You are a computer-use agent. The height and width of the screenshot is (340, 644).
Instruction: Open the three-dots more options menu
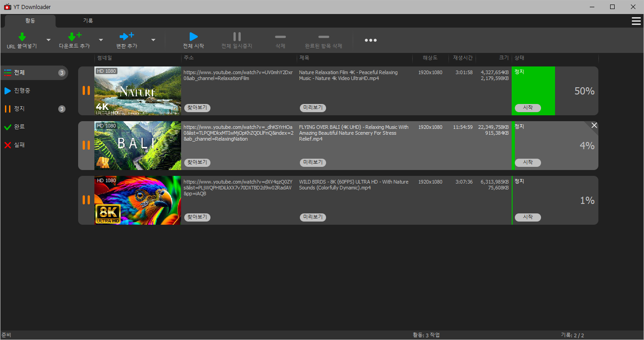(x=371, y=40)
